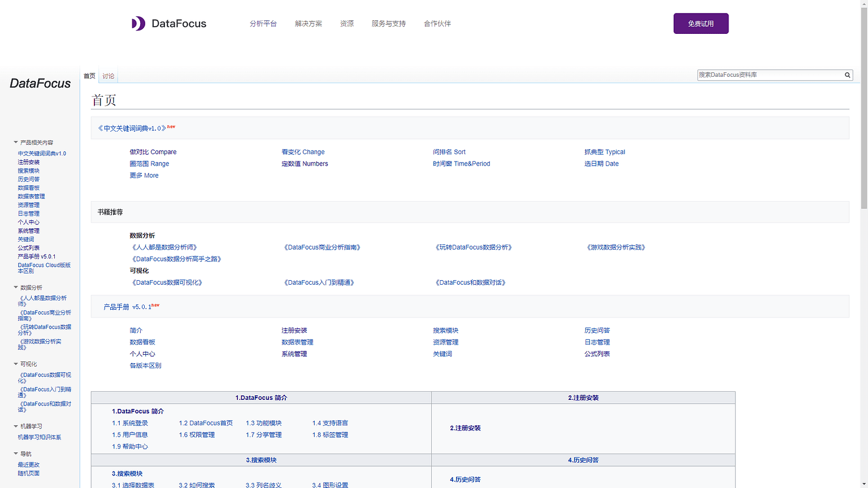Open the 分析平台 top menu
The height and width of the screenshot is (488, 868).
point(263,24)
